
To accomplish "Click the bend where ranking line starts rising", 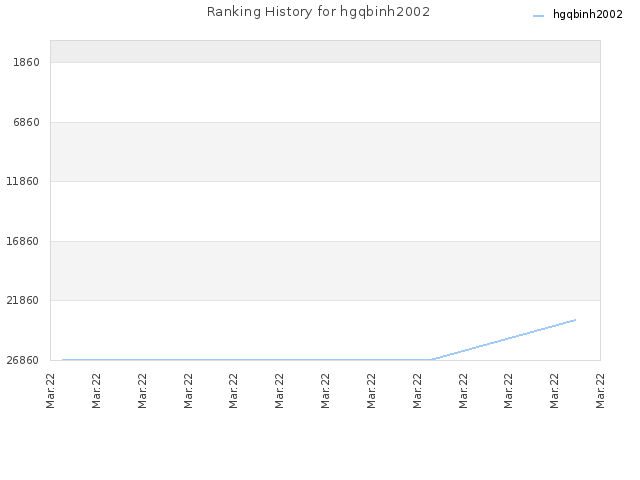I will (x=432, y=360).
